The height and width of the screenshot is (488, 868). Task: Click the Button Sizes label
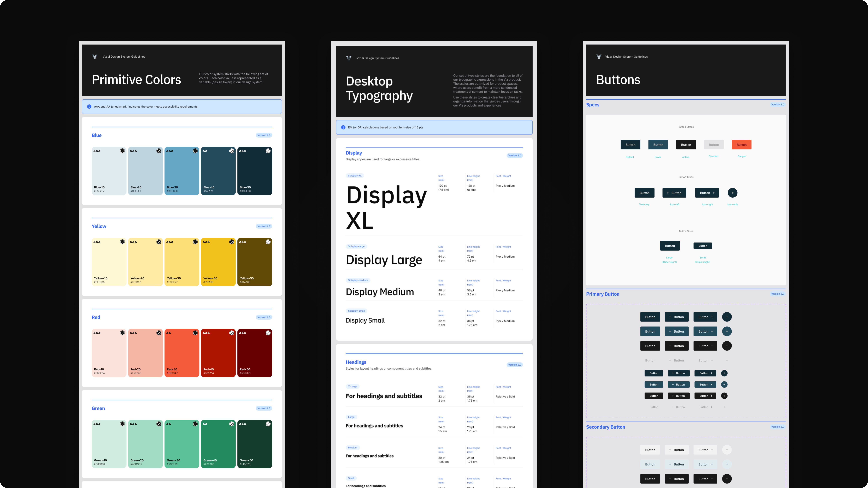point(686,231)
